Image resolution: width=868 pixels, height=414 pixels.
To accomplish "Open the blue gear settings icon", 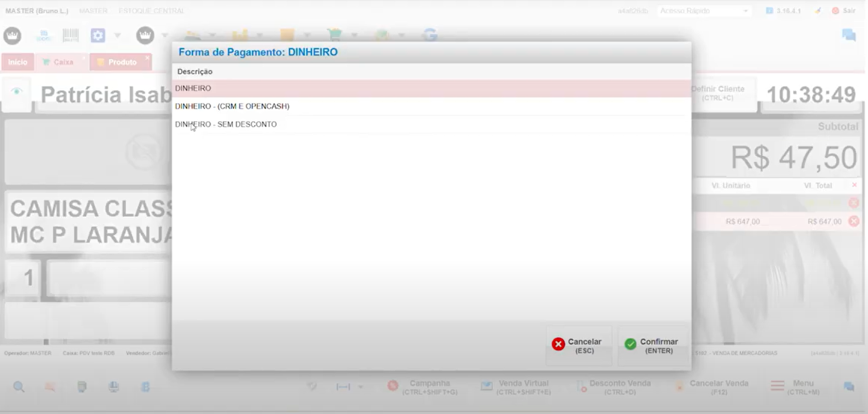I will pos(98,35).
